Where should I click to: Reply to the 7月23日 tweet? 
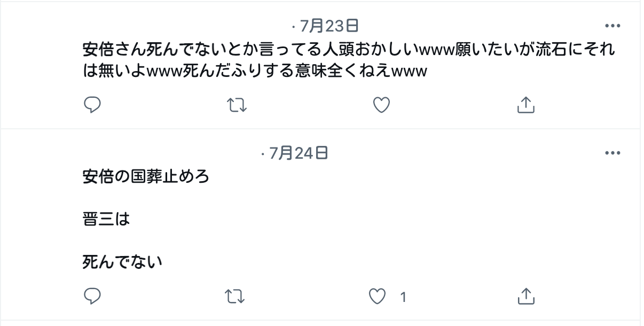pyautogui.click(x=92, y=105)
